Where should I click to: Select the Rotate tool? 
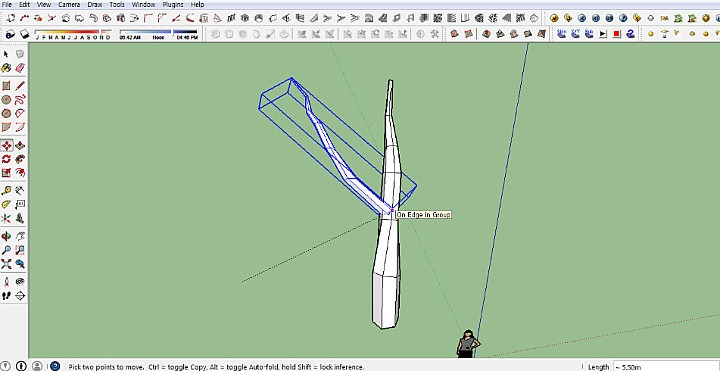(6, 159)
